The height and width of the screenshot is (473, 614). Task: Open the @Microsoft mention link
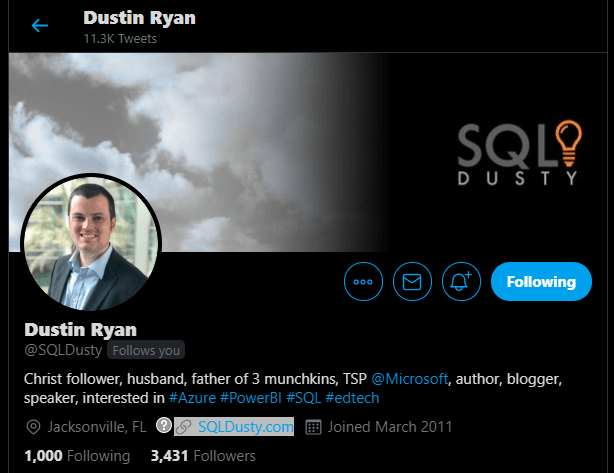click(x=410, y=379)
